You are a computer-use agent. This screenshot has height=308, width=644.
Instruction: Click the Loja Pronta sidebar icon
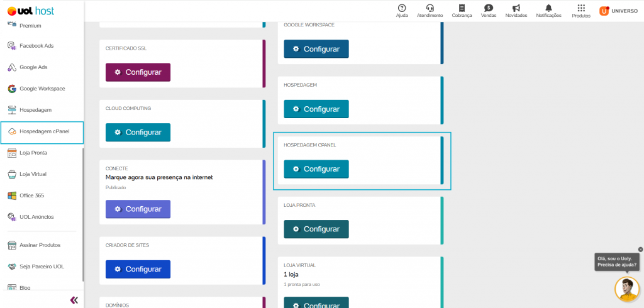pyautogui.click(x=12, y=153)
